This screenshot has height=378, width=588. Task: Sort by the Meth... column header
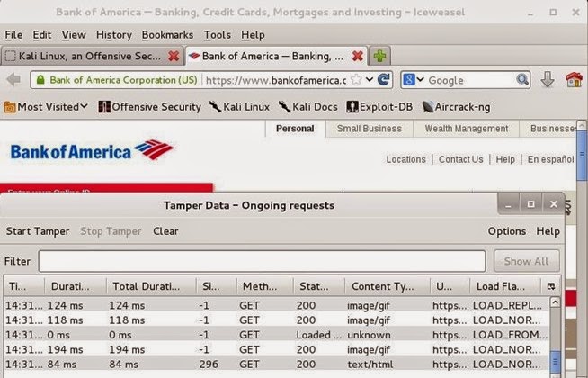point(264,286)
